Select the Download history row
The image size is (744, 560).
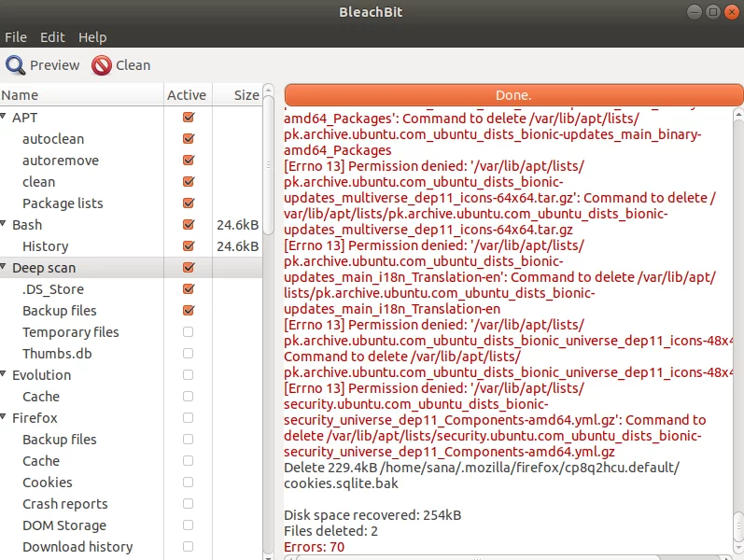click(x=131, y=546)
